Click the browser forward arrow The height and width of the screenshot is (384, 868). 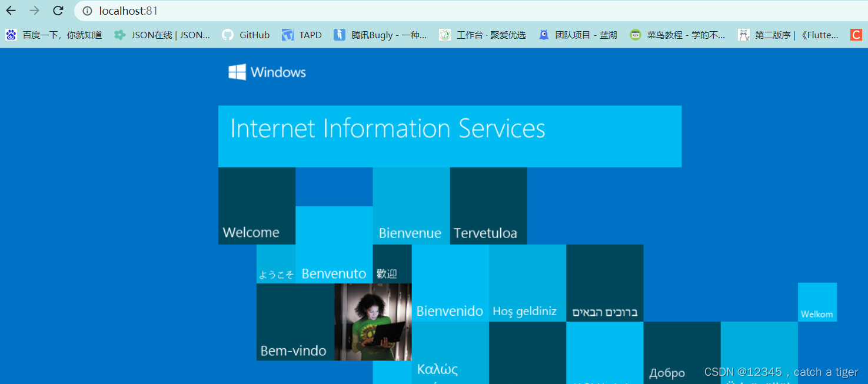point(34,11)
